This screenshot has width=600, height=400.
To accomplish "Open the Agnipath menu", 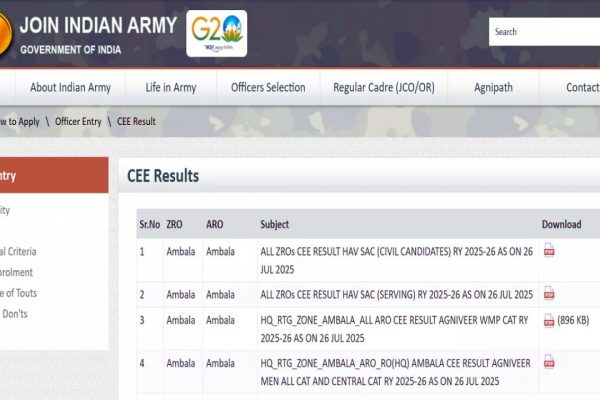I will click(493, 87).
